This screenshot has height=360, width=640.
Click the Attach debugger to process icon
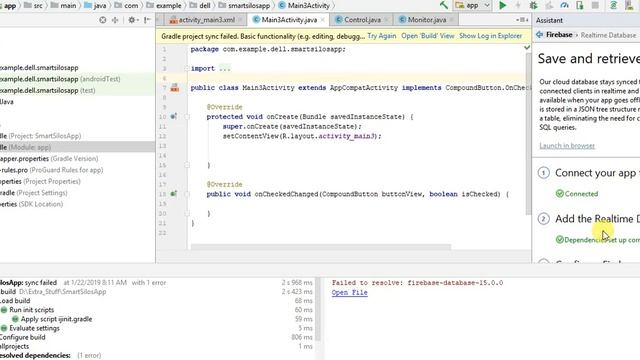(x=580, y=5)
